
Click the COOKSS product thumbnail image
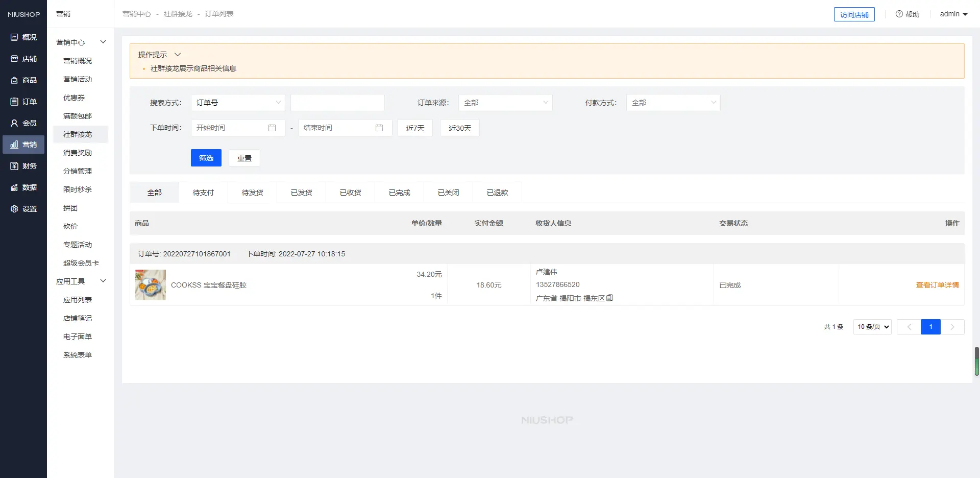pyautogui.click(x=151, y=285)
